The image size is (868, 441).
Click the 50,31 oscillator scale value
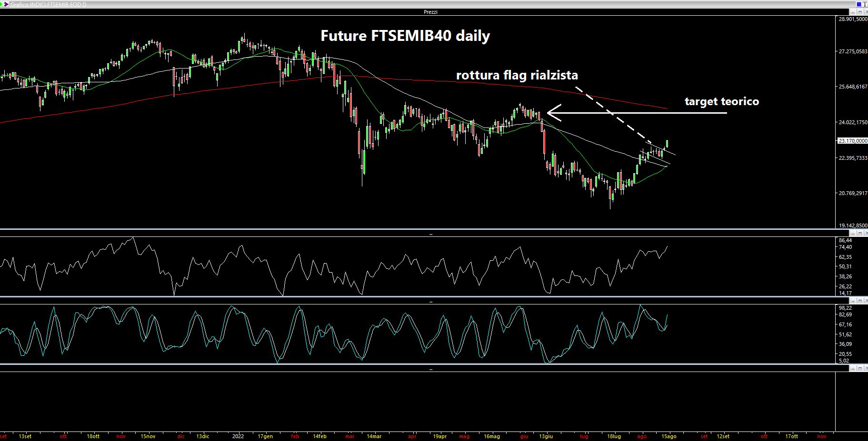(x=846, y=266)
